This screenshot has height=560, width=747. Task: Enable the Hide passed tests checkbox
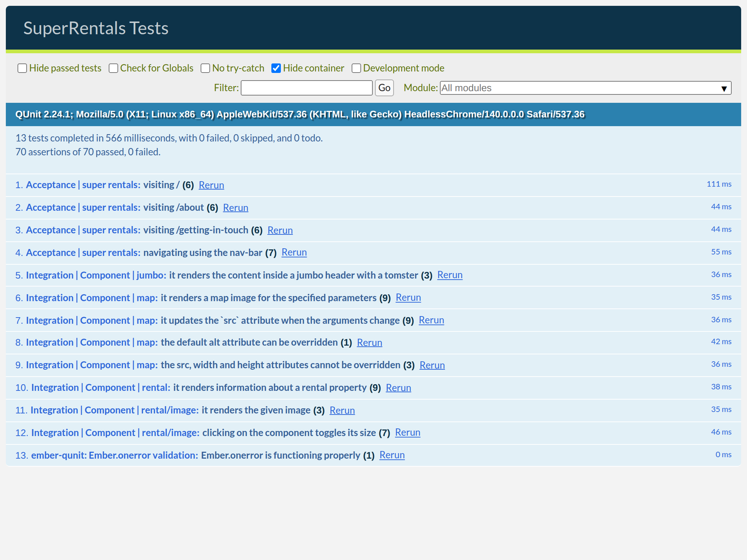tap(22, 68)
